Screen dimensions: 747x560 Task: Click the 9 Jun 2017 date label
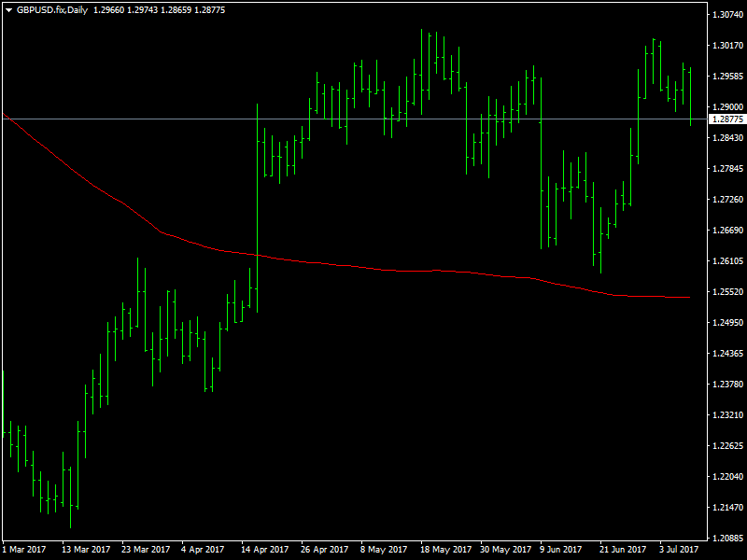(561, 550)
